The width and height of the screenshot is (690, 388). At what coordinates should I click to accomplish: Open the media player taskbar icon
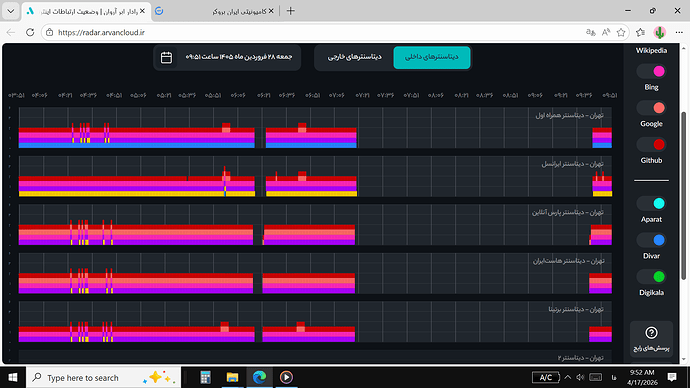click(286, 377)
